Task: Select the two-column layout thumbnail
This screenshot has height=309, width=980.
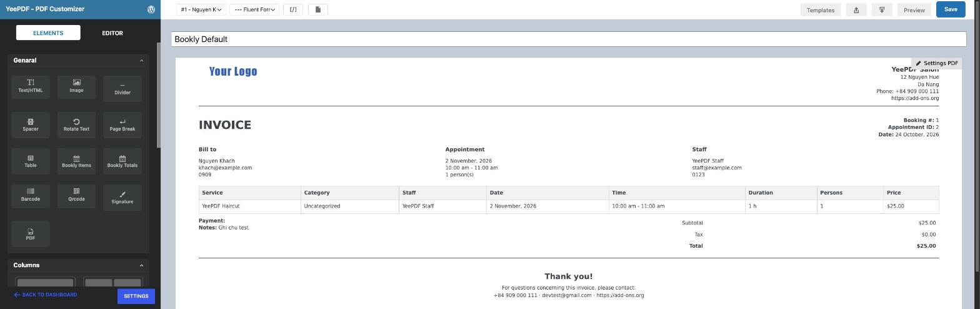Action: point(113,283)
